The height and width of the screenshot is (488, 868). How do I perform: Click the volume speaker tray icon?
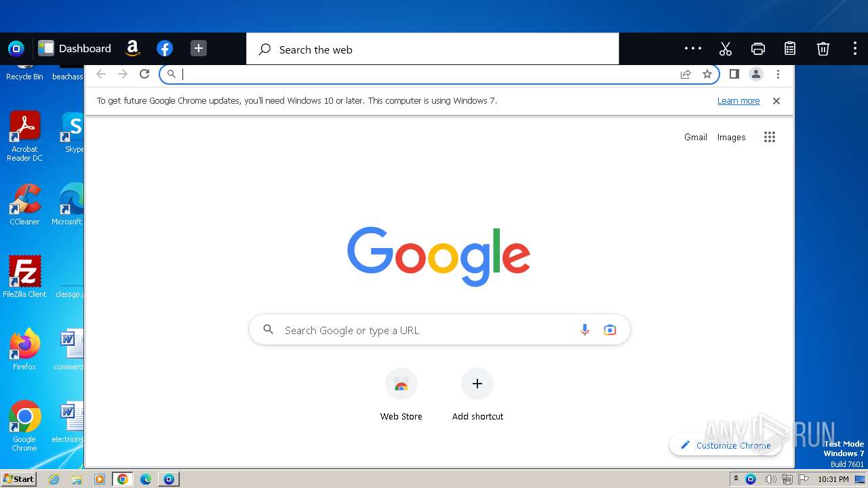770,479
